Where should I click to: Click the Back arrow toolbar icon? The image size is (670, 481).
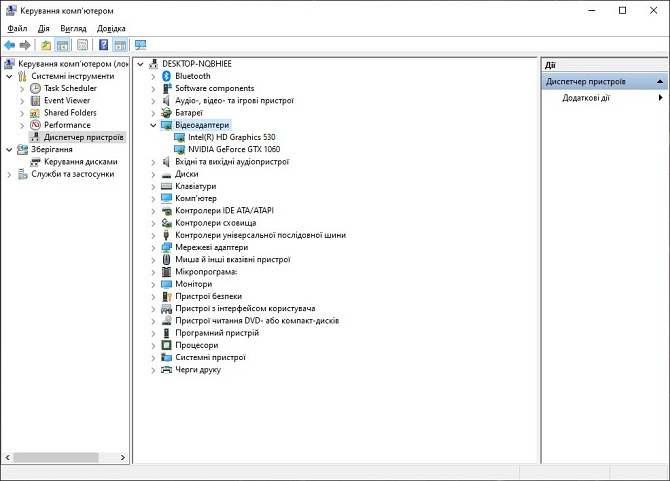point(10,45)
